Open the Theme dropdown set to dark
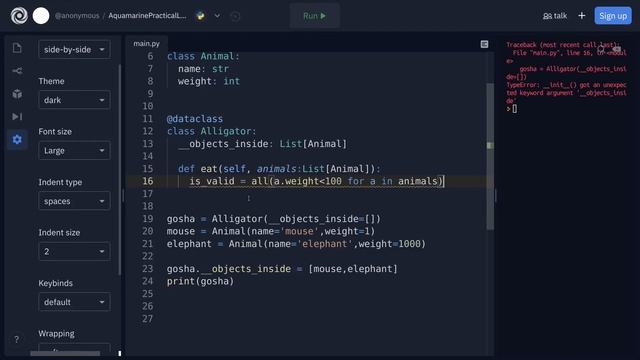This screenshot has width=640, height=360. pyautogui.click(x=74, y=100)
